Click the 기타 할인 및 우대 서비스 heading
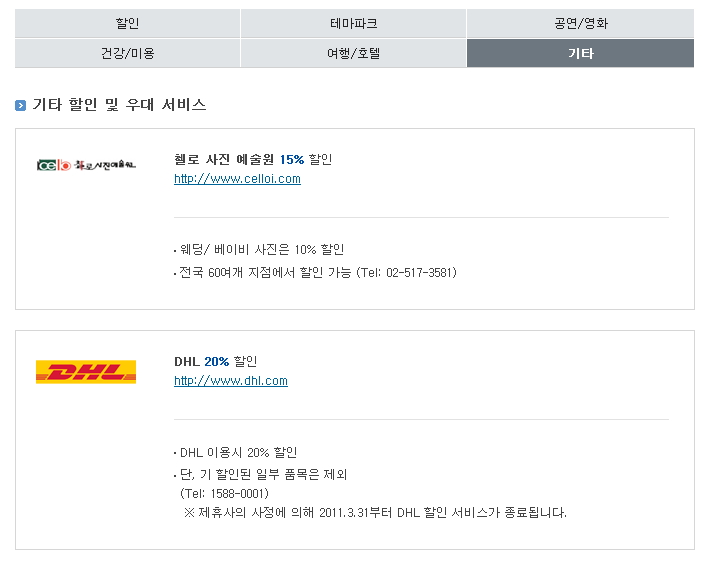This screenshot has height=564, width=706. [x=119, y=105]
